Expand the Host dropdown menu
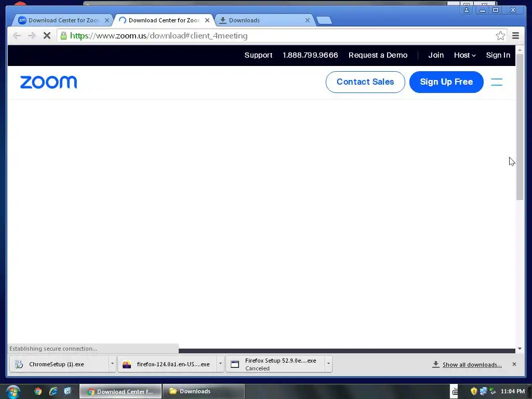This screenshot has width=532, height=399. 465,55
